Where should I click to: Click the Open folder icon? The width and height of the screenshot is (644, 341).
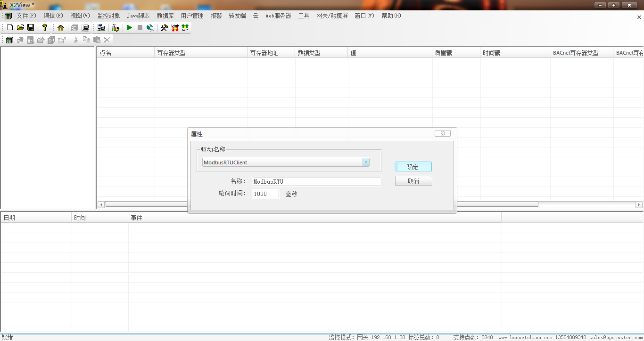20,28
